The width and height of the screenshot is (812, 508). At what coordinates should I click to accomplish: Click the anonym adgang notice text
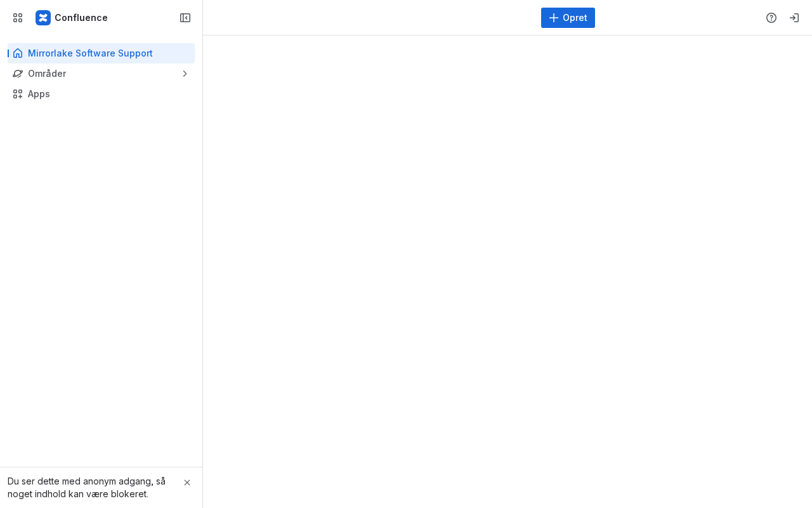[x=86, y=488]
